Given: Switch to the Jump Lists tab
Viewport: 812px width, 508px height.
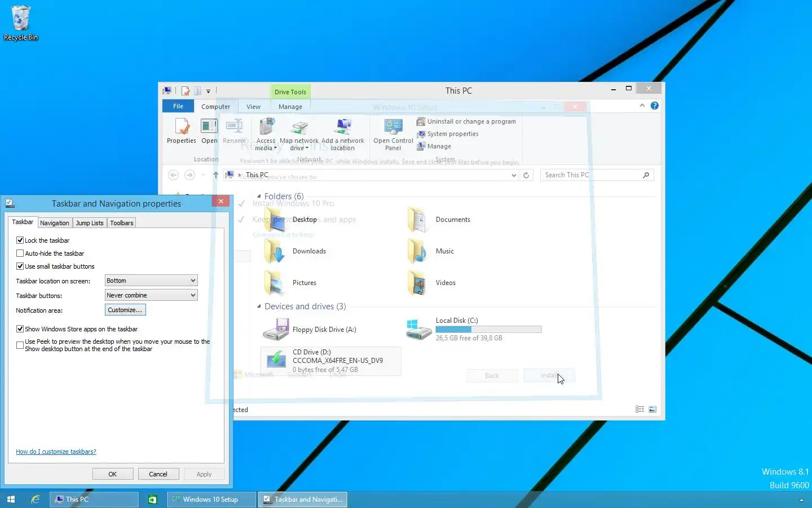Looking at the screenshot, I should pyautogui.click(x=90, y=223).
